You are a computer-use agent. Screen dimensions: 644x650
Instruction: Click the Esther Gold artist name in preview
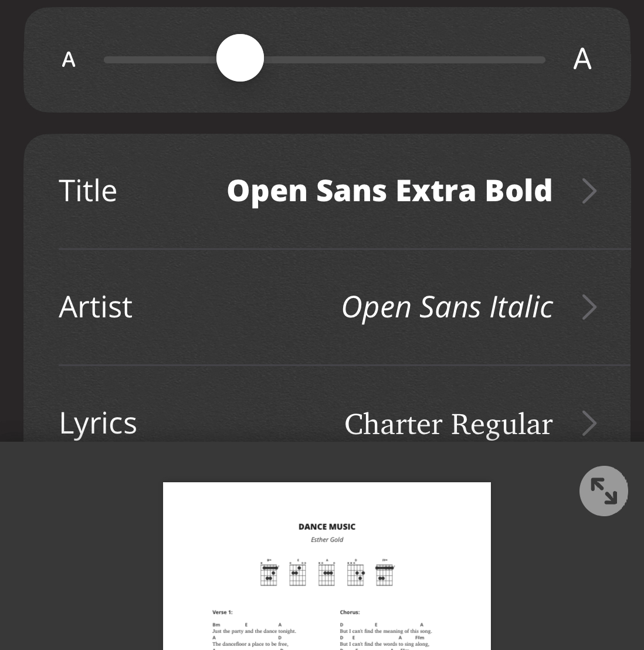tap(327, 540)
